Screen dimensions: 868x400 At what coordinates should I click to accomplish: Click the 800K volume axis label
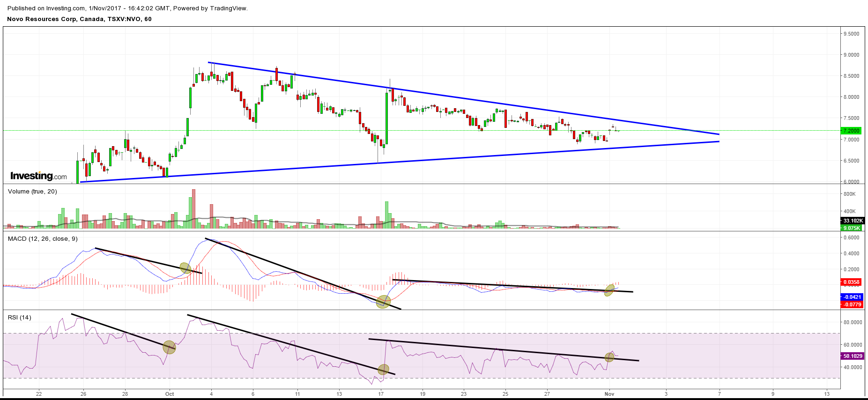point(849,194)
